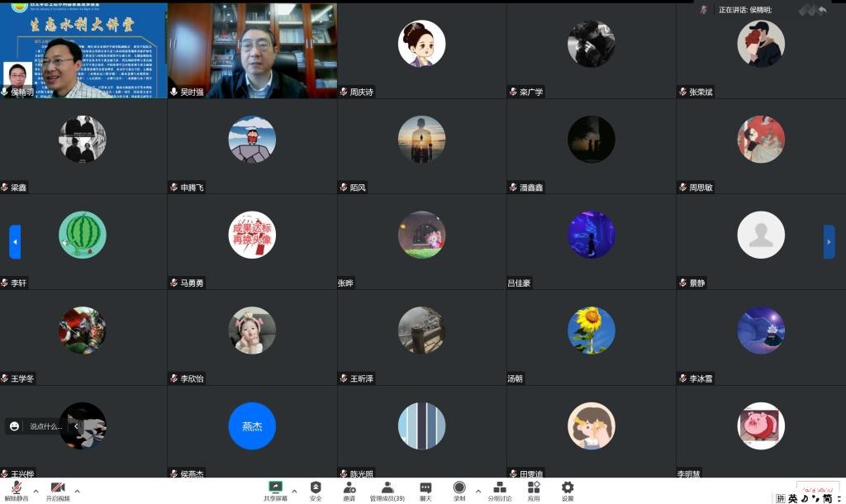Viewport: 846px width, 504px height.
Task: Click the 邀请 invite icon
Action: tap(349, 490)
